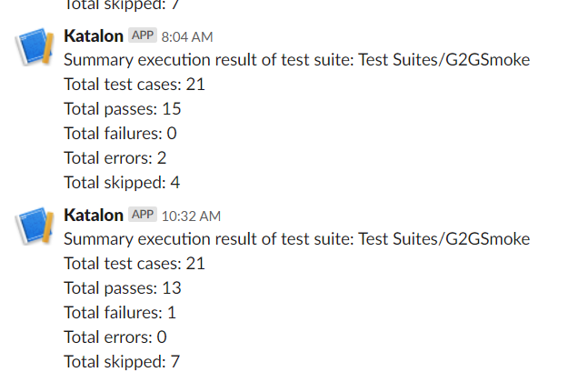Click the summary line in the 10:32 AM message
This screenshot has height=382, width=588.
coord(296,239)
